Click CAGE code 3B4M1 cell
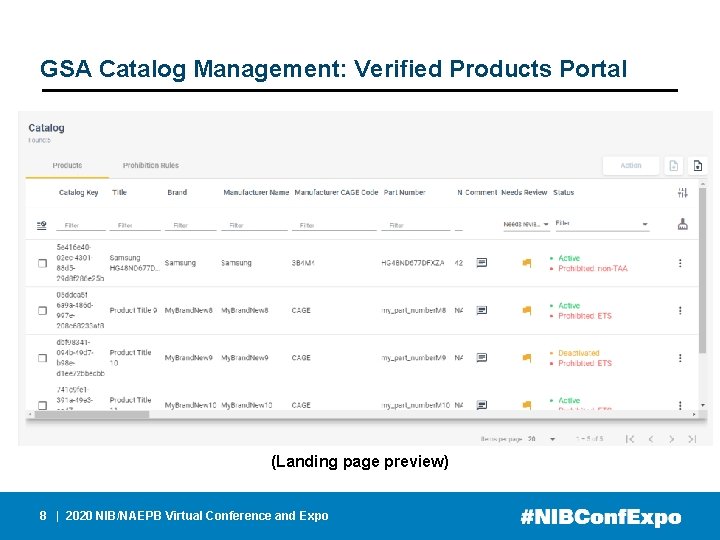The height and width of the screenshot is (540, 720). click(303, 263)
